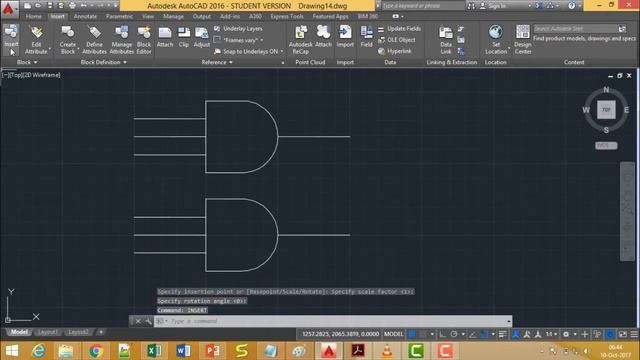Image resolution: width=640 pixels, height=360 pixels.
Task: Open Manage Attributes tool
Action: (122, 40)
